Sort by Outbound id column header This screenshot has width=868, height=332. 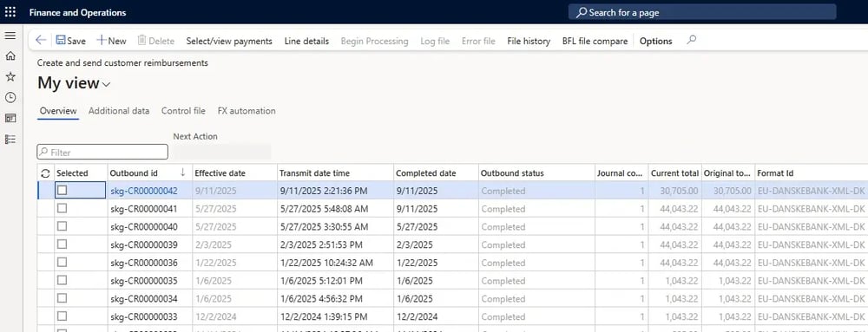pyautogui.click(x=149, y=173)
